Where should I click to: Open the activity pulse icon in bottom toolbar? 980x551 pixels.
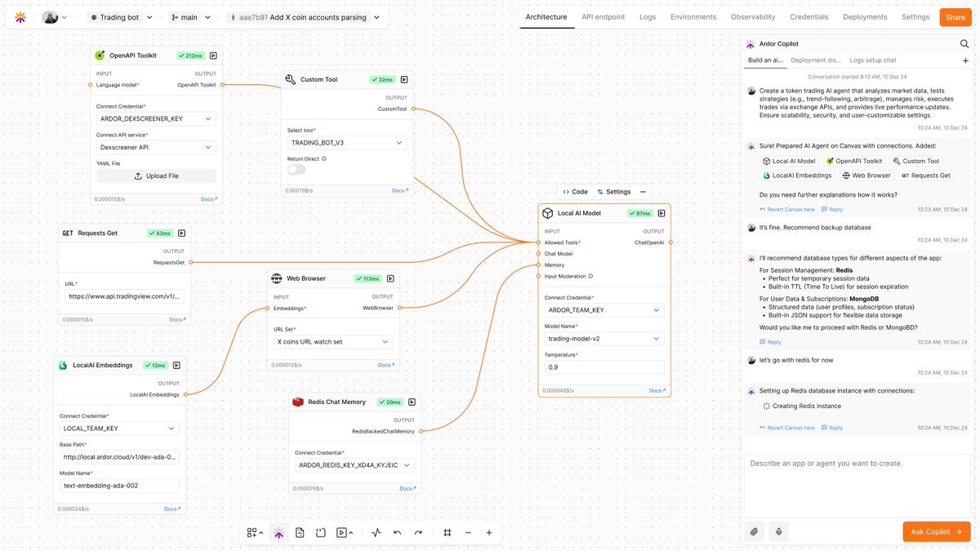click(x=376, y=532)
